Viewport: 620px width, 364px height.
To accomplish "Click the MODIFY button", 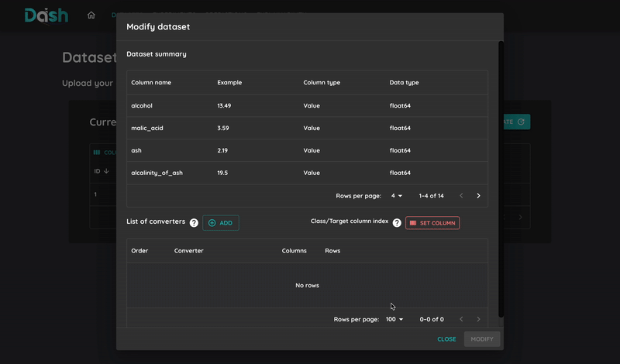I will point(482,339).
